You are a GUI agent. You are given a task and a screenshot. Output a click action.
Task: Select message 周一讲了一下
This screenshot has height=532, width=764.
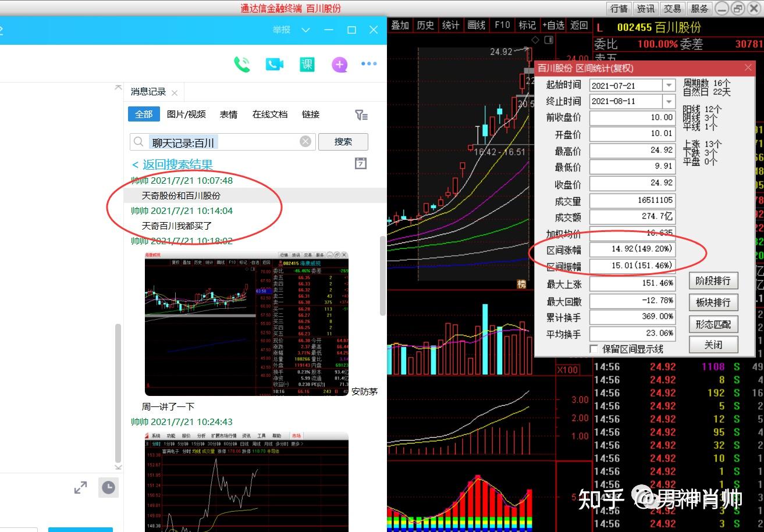[168, 406]
